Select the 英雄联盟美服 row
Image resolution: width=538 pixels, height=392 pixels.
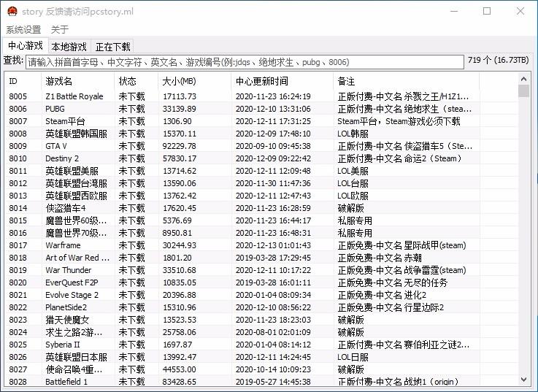[x=261, y=171]
